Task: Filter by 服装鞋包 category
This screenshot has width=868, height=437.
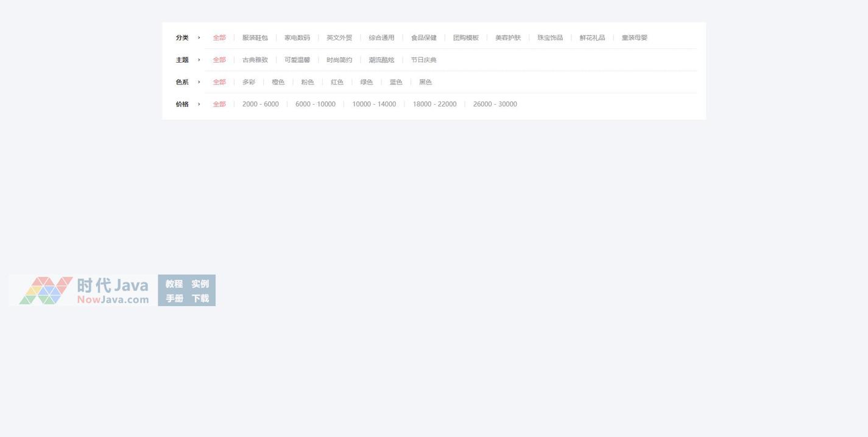Action: (255, 38)
